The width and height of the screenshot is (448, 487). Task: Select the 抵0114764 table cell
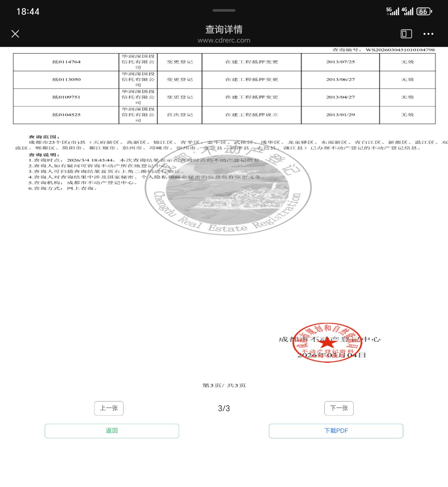coord(66,62)
